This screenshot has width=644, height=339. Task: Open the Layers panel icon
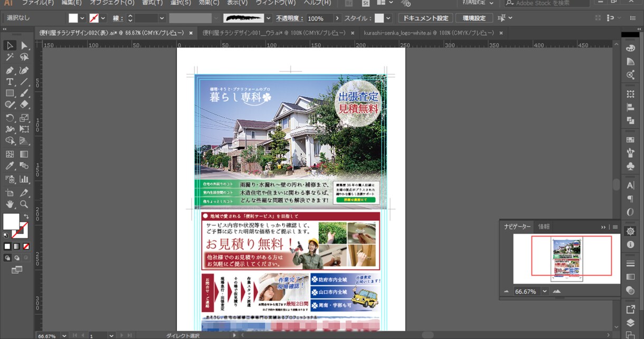tap(630, 323)
